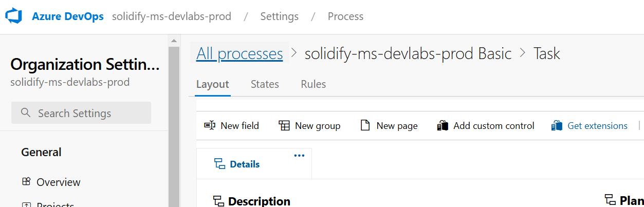Open Get extensions link
The image size is (644, 207).
click(x=597, y=125)
